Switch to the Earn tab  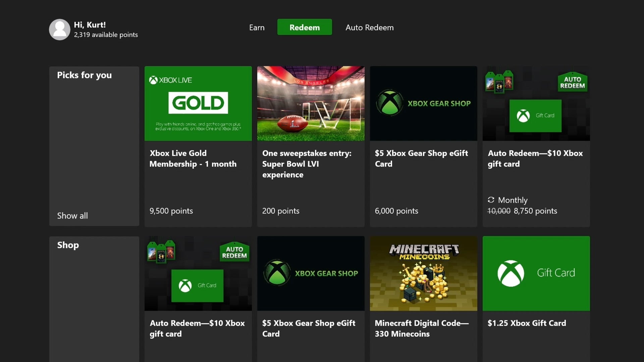(x=257, y=27)
